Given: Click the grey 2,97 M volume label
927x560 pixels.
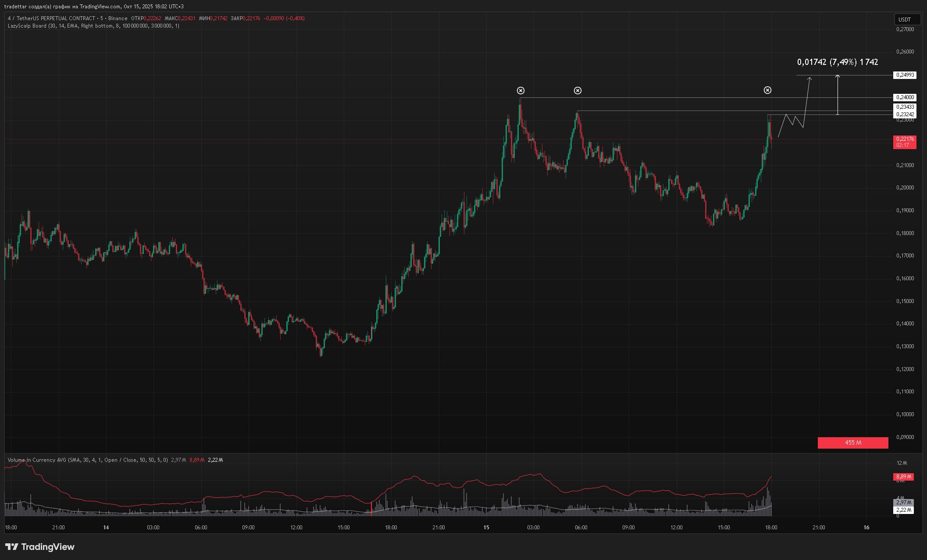Looking at the screenshot, I should coord(903,502).
